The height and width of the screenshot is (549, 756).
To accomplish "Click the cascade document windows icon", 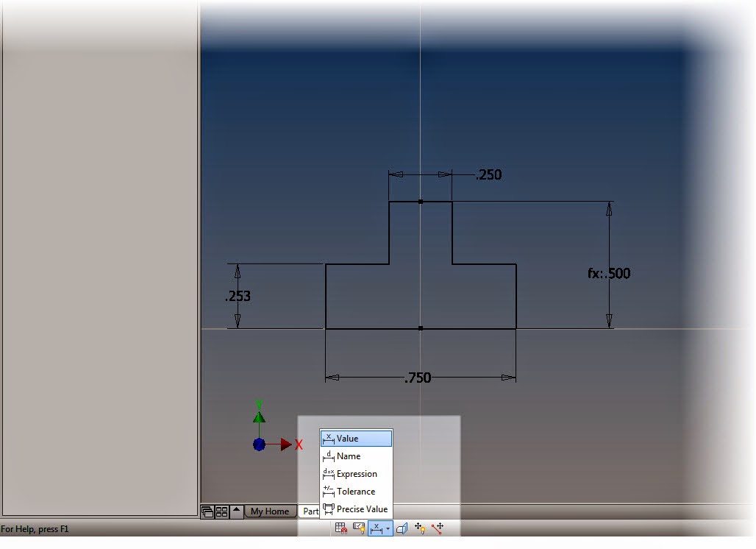I will [208, 511].
